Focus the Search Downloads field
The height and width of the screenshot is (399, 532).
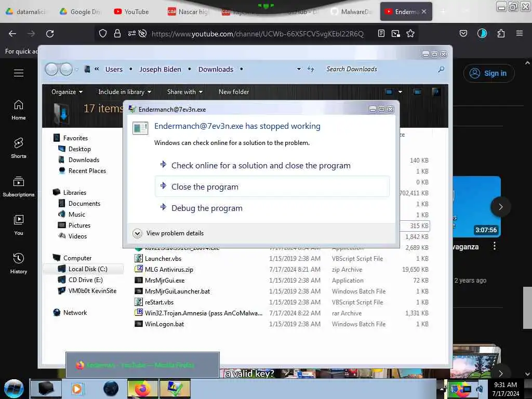[x=380, y=69]
